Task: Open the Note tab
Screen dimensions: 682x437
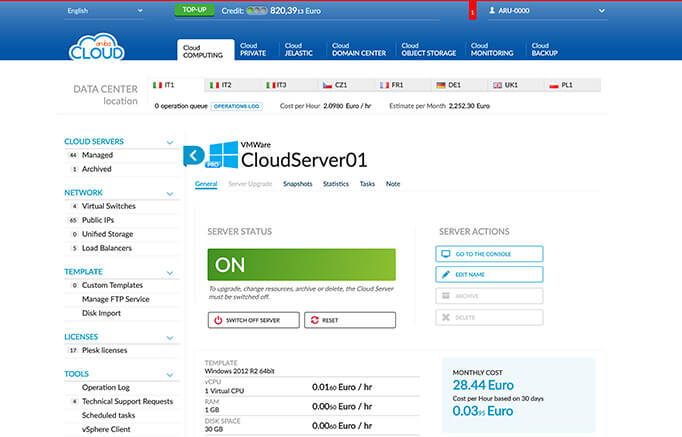Action: [393, 184]
